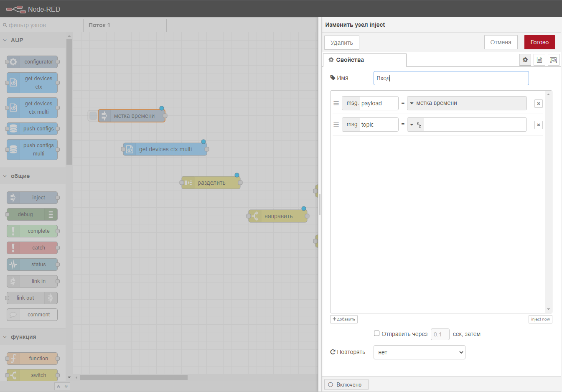Open node description document icon tab
The width and height of the screenshot is (562, 392).
click(x=539, y=60)
